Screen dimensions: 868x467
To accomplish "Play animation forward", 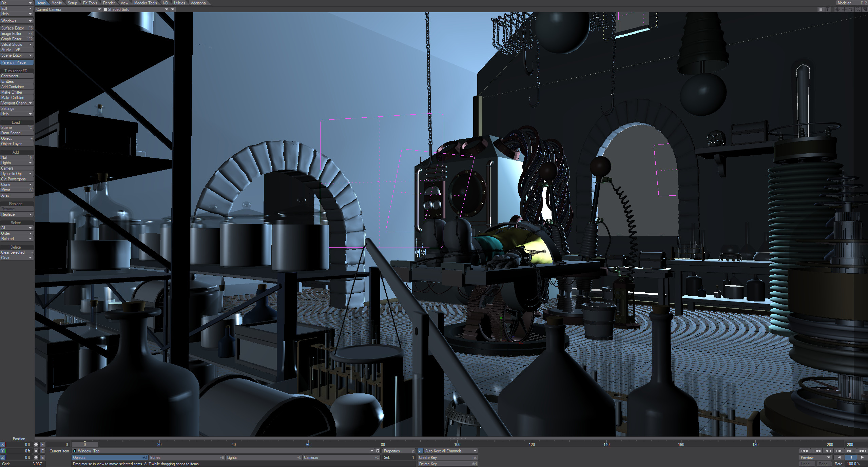I will pyautogui.click(x=862, y=457).
